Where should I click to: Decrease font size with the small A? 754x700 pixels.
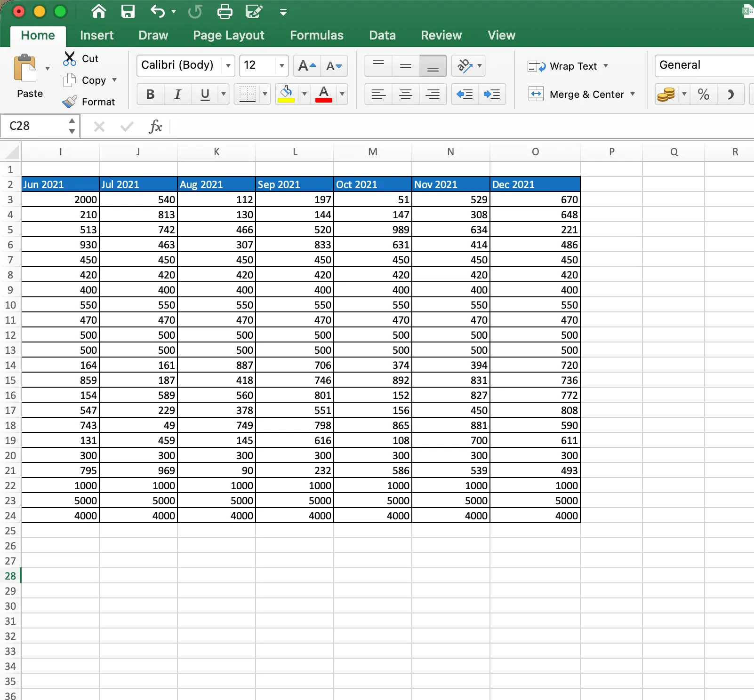point(334,66)
